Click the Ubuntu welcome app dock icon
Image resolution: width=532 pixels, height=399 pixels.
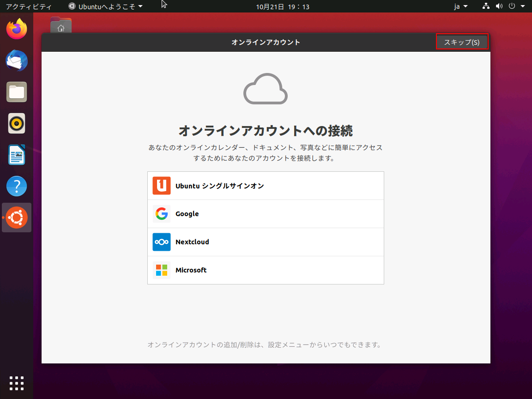tap(17, 218)
